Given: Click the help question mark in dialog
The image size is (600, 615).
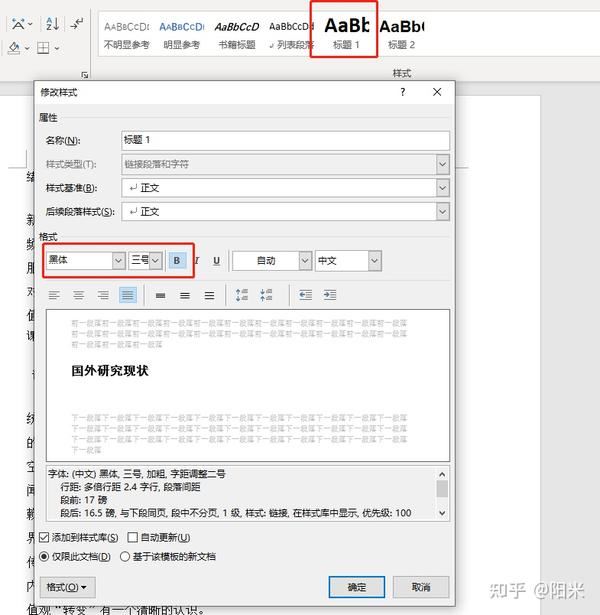Looking at the screenshot, I should click(403, 92).
